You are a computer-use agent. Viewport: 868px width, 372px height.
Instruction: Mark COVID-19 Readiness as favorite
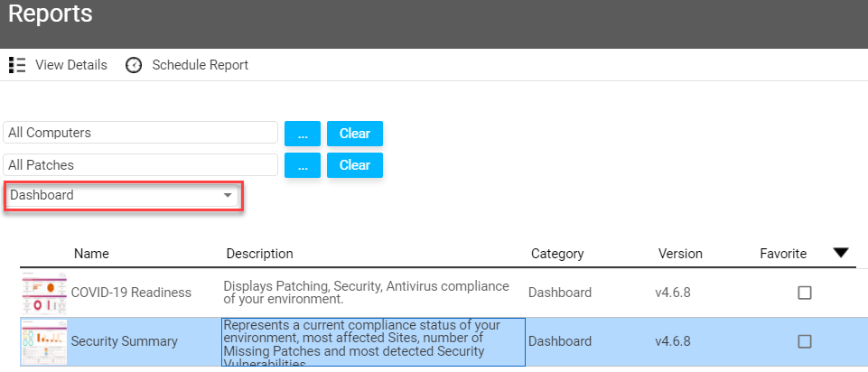click(x=805, y=293)
